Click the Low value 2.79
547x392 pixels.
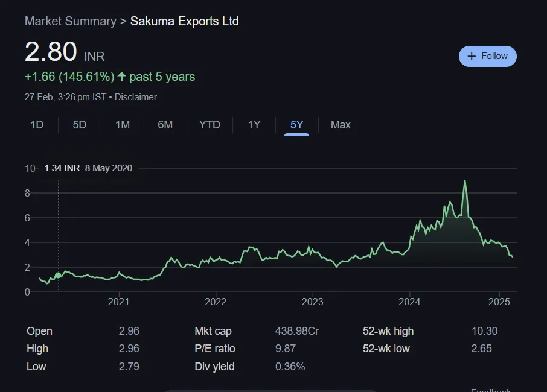tap(129, 367)
